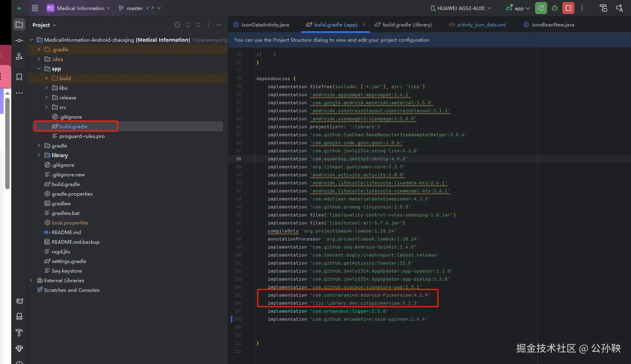Collapse the app module folder
Screen dimensions: 631x364
click(39, 69)
